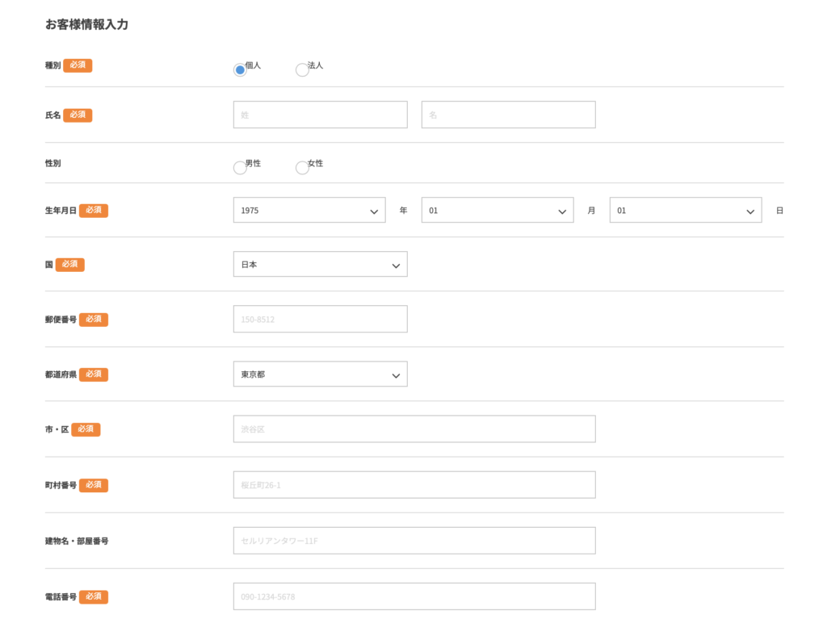The height and width of the screenshot is (644, 827).
Task: Click the 必須 badge next to 氏名
Action: pos(78,115)
